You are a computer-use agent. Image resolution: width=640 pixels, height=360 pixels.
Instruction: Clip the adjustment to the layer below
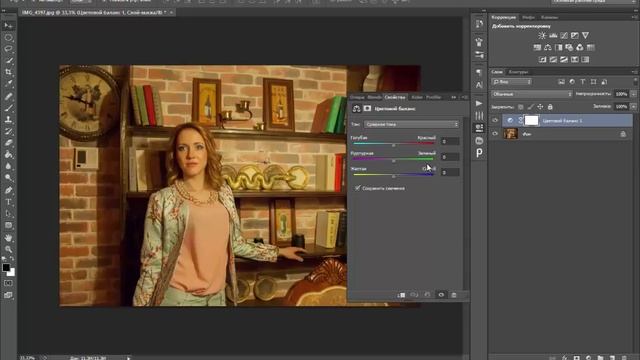point(401,295)
